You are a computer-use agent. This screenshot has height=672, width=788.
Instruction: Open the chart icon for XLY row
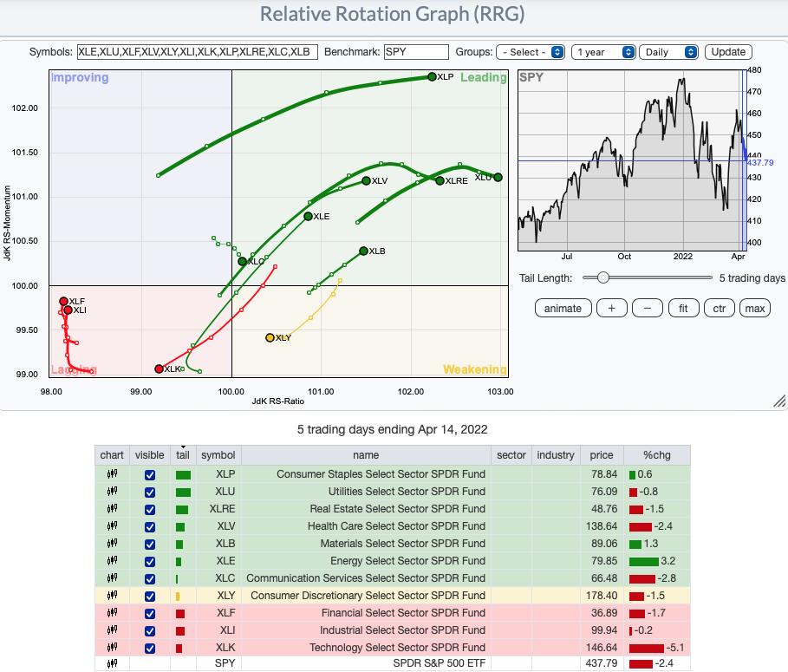(112, 596)
